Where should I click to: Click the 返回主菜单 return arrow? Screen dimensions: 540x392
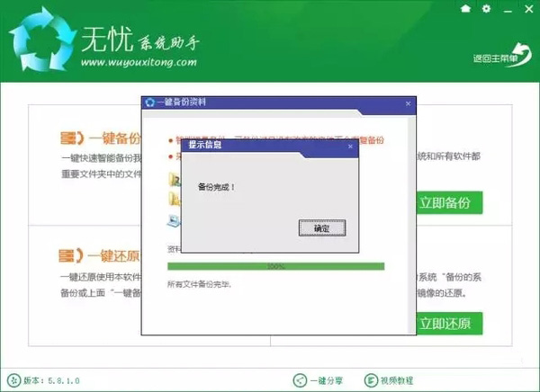[x=502, y=56]
